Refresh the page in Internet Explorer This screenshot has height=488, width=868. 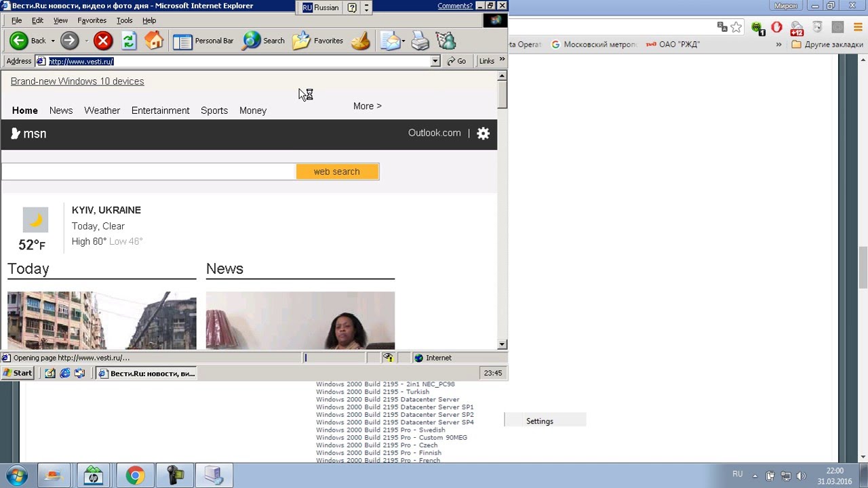(x=129, y=41)
